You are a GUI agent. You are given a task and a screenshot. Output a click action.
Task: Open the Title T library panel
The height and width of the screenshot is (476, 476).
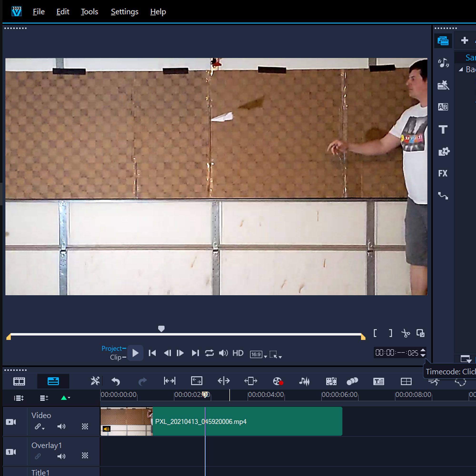point(443,129)
